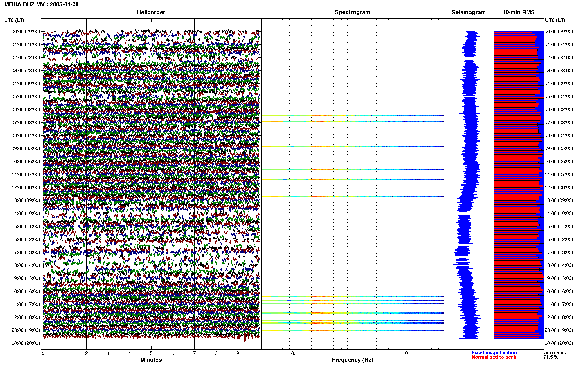Viewport: 588px width, 368px height.
Task: Click the 'Frequency (Hz)' x-axis label
Action: pos(352,360)
